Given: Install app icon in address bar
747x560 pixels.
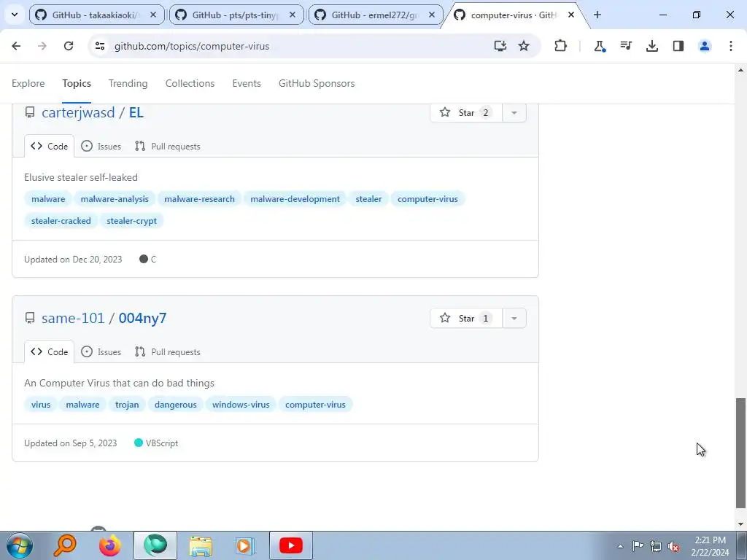Looking at the screenshot, I should point(500,46).
